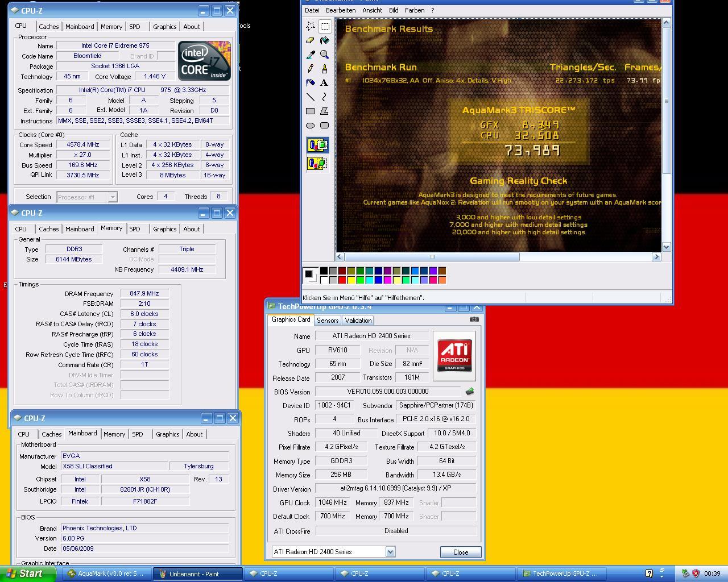728x582 pixels.
Task: Choose the Eraser tool in Paint
Action: click(311, 40)
